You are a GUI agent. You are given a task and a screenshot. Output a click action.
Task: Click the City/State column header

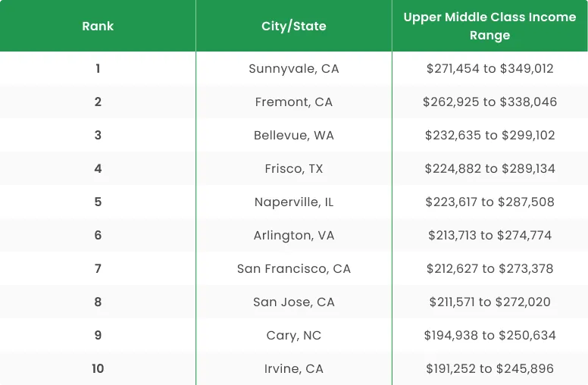pos(294,26)
